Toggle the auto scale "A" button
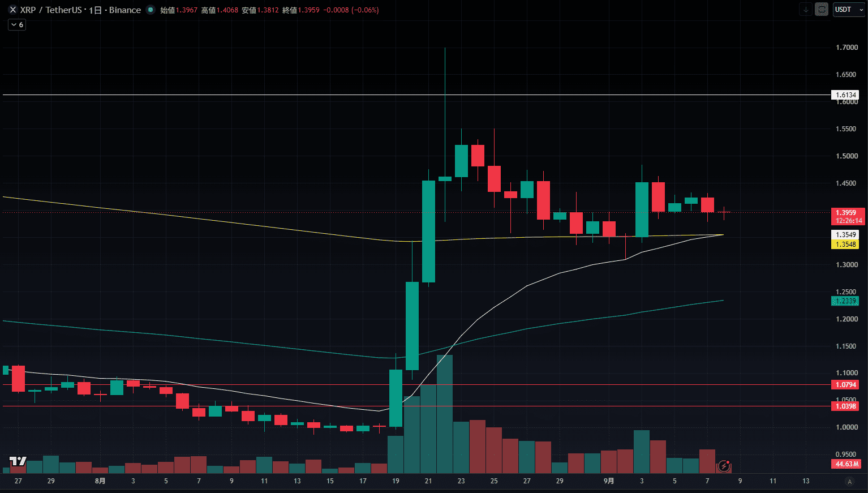868x493 pixels. point(849,481)
